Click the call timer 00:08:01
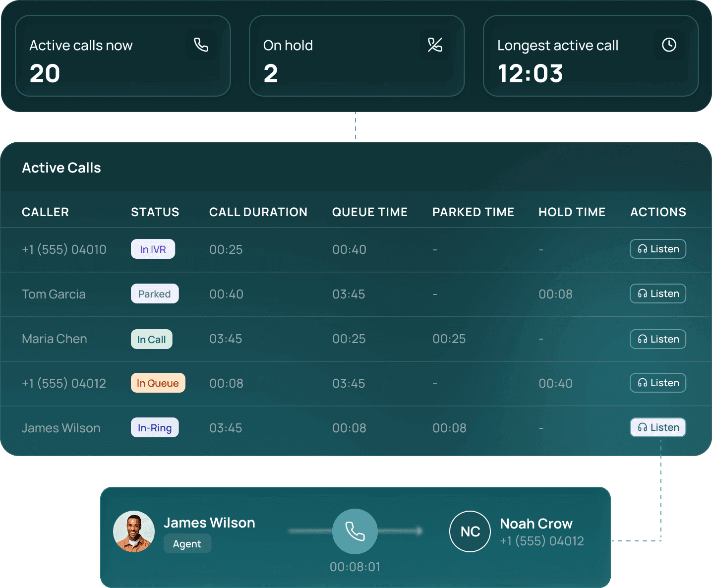 click(355, 567)
